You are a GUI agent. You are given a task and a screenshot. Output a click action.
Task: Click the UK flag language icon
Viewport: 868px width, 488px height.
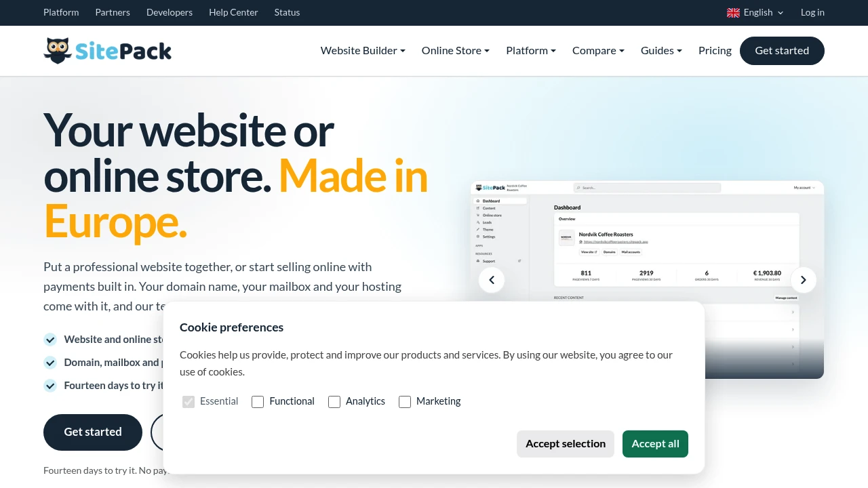coord(733,12)
